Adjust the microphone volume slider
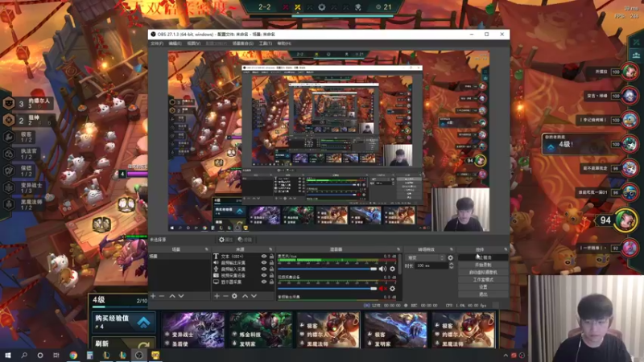The height and width of the screenshot is (362, 644). 328,269
